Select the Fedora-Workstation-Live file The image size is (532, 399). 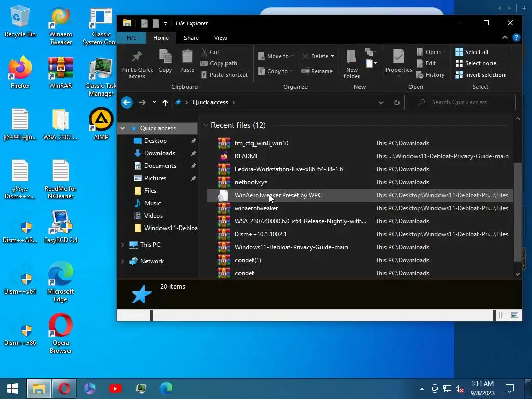point(360,169)
